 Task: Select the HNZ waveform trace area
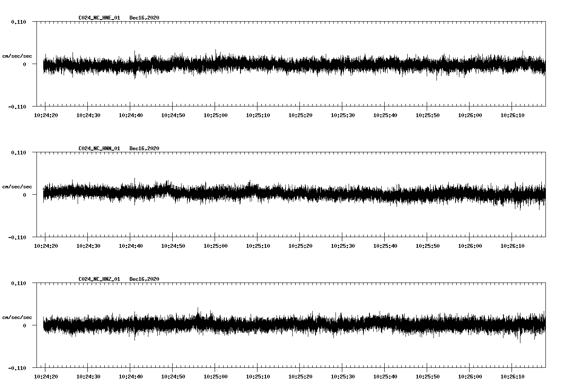pyautogui.click(x=293, y=325)
